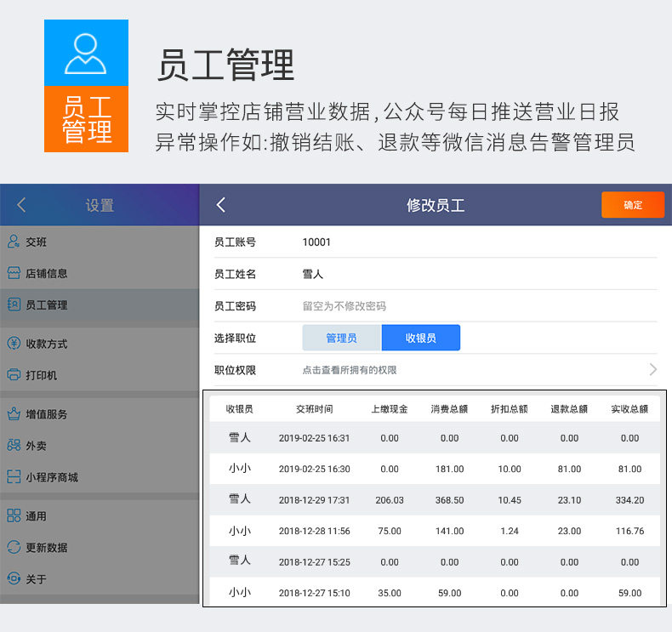Go back from the 设置 panel

(x=21, y=205)
